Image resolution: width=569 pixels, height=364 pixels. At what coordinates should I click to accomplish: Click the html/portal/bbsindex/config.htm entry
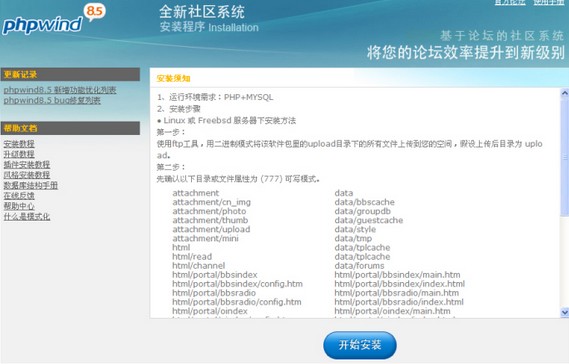(x=237, y=284)
